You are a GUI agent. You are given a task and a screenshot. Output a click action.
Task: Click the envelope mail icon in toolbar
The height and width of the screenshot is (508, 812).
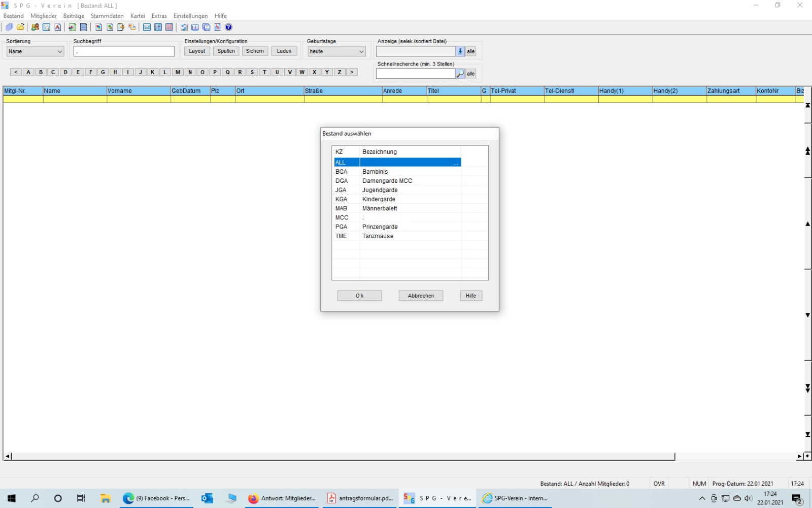pos(147,27)
